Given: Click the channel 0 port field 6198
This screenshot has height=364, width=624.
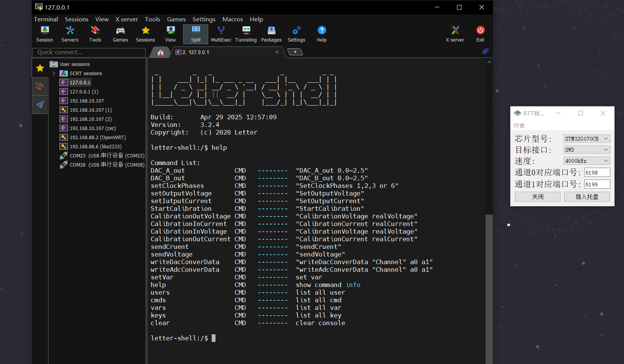Looking at the screenshot, I should coord(597,173).
